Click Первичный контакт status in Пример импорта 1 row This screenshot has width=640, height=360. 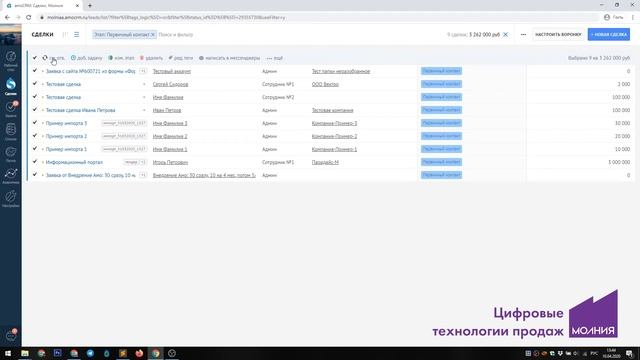[x=441, y=149]
